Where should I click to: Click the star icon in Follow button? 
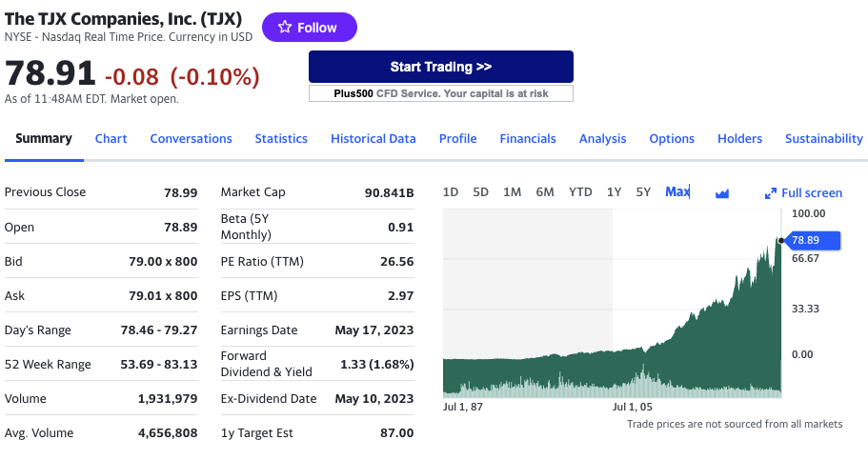(x=285, y=27)
